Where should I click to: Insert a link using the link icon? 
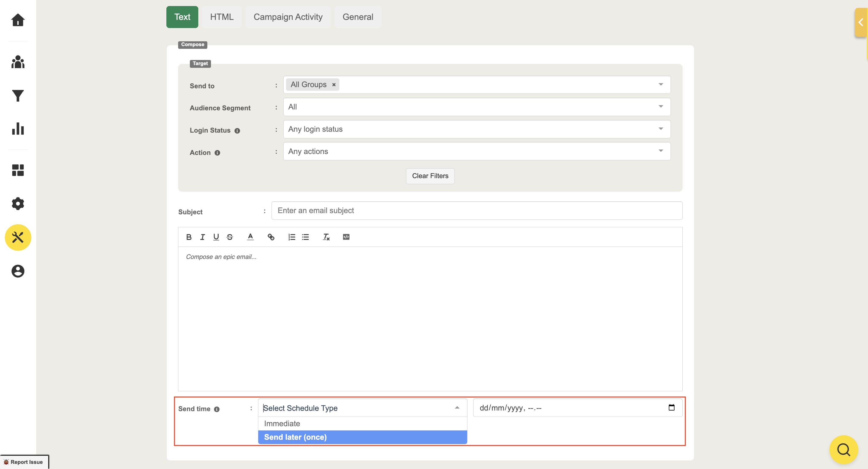(x=271, y=237)
